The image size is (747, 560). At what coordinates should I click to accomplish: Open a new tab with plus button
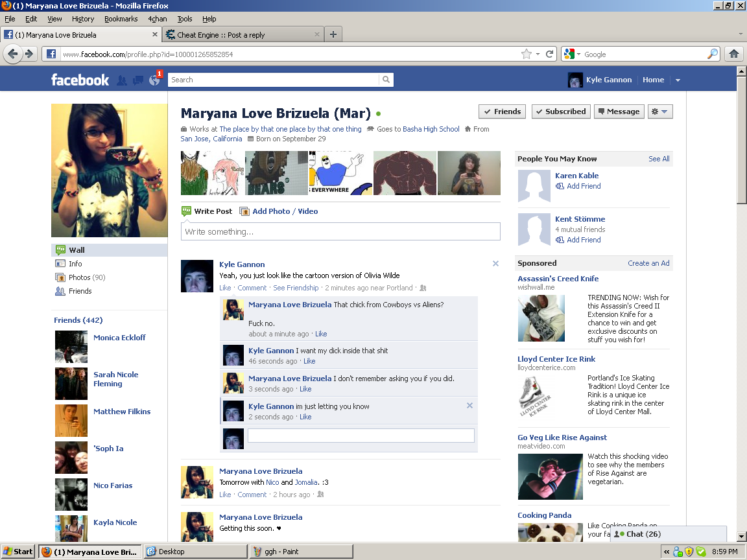pos(333,35)
